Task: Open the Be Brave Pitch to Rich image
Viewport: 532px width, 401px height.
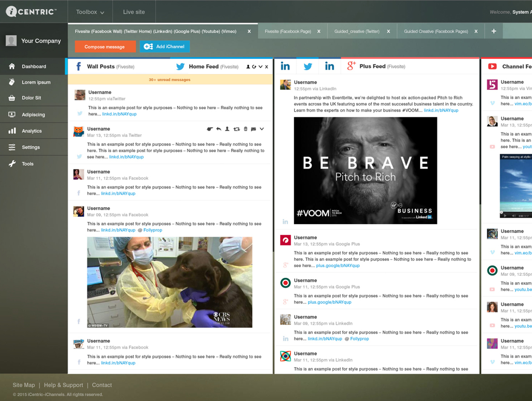Action: tap(365, 171)
